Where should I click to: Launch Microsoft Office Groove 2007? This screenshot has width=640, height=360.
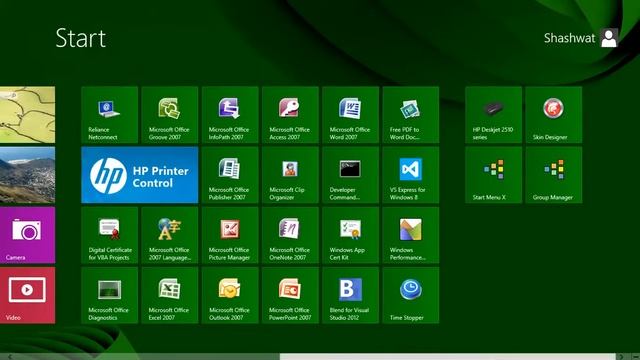170,115
